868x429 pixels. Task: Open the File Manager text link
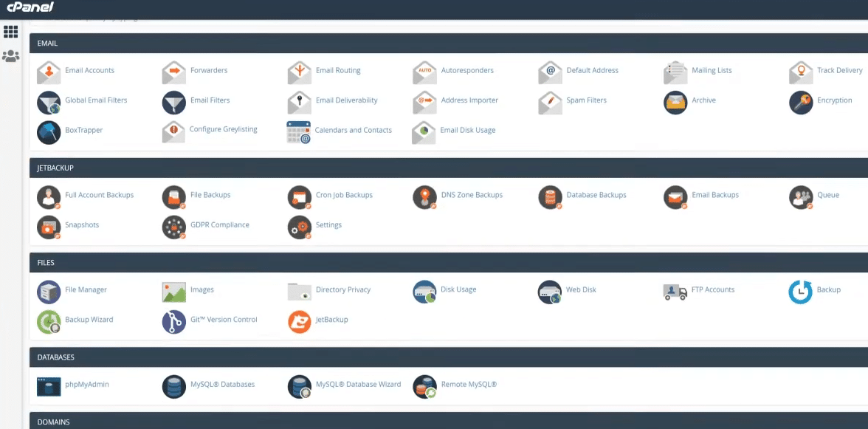click(86, 289)
